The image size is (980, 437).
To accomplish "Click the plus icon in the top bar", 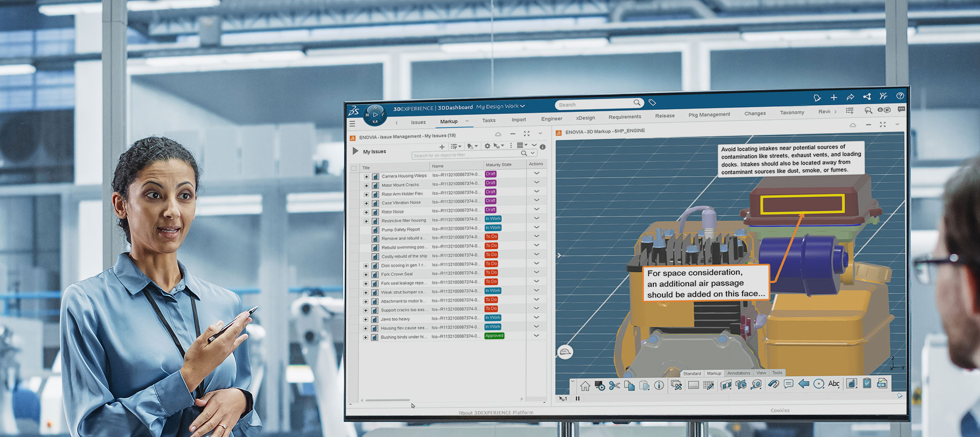I will 834,97.
